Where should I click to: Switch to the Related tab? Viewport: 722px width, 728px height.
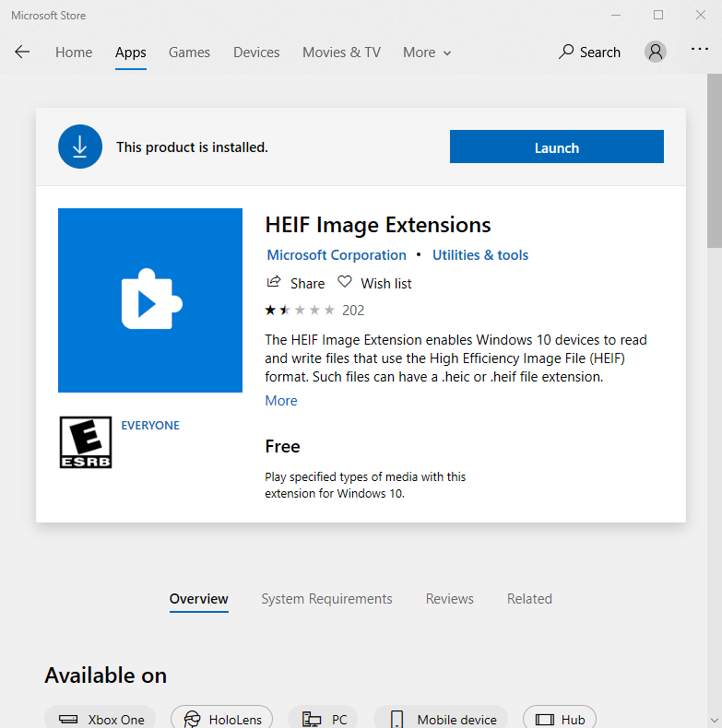point(529,599)
